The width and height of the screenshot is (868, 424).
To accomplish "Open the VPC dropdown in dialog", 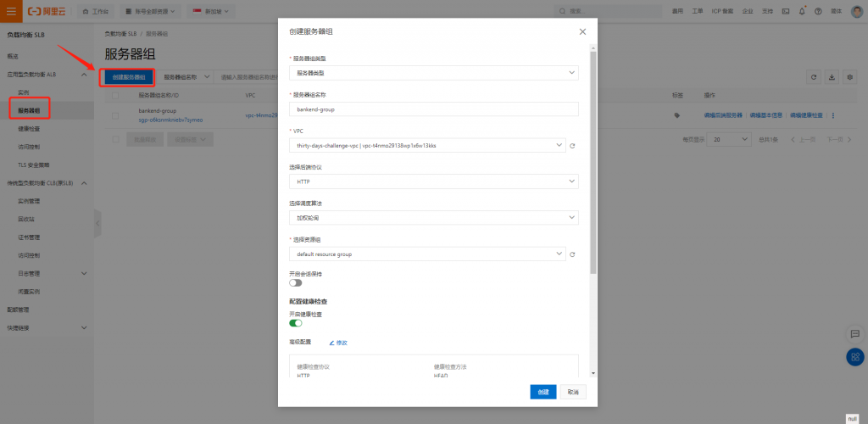I will click(427, 146).
